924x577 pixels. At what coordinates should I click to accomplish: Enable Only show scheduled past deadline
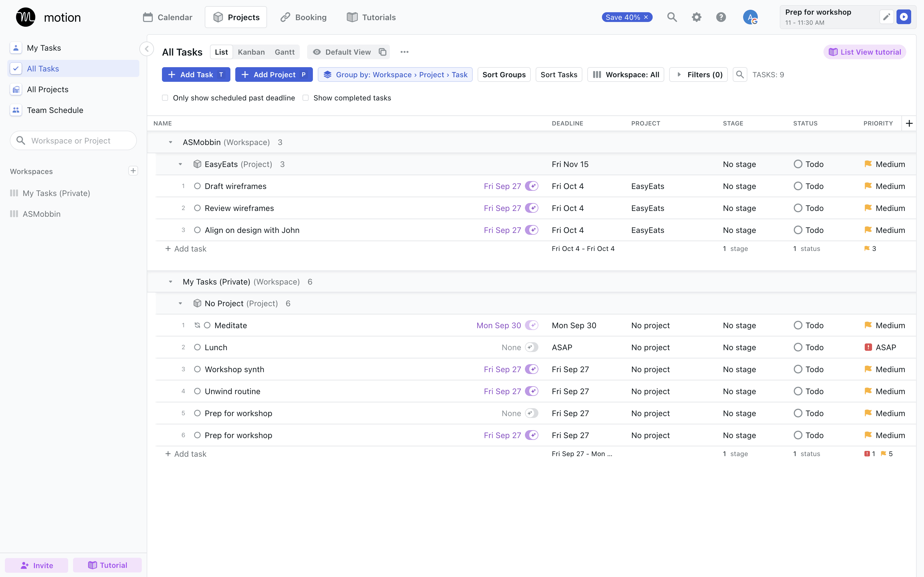(x=165, y=98)
